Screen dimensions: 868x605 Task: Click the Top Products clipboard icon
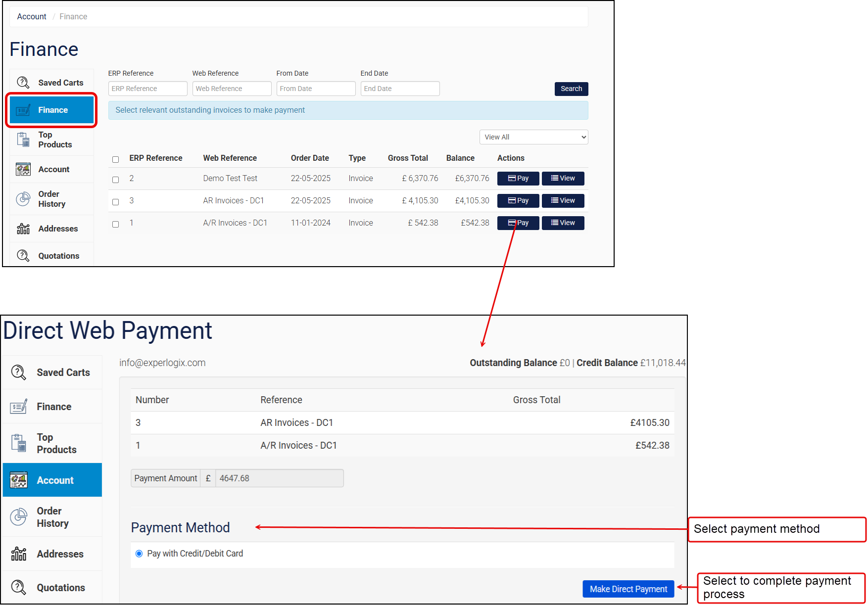click(x=23, y=140)
